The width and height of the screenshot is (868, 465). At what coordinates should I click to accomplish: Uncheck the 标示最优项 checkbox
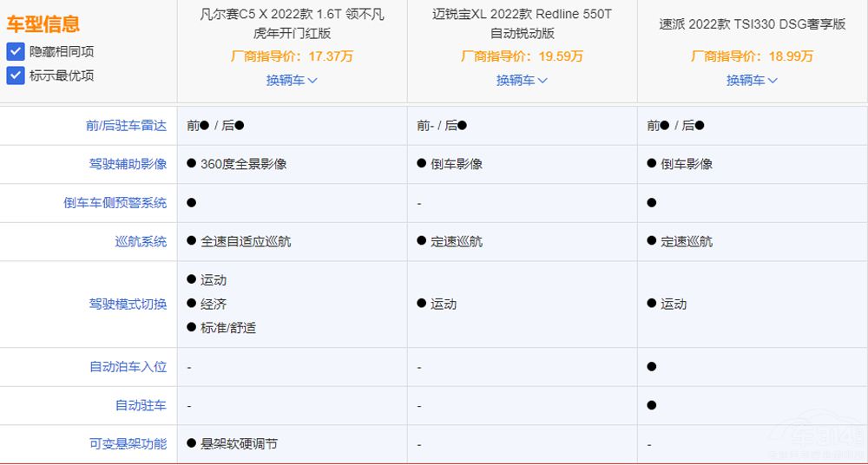point(15,75)
